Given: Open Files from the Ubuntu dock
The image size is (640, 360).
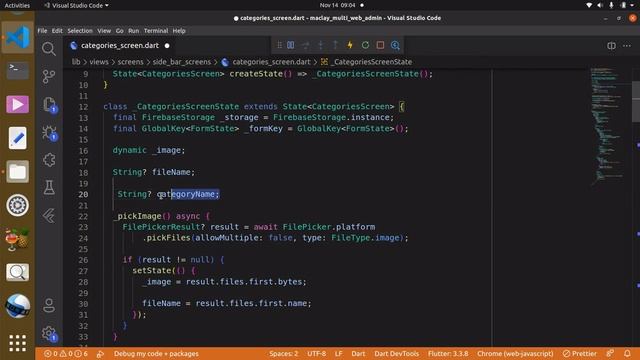Looking at the screenshot, I should 17,171.
